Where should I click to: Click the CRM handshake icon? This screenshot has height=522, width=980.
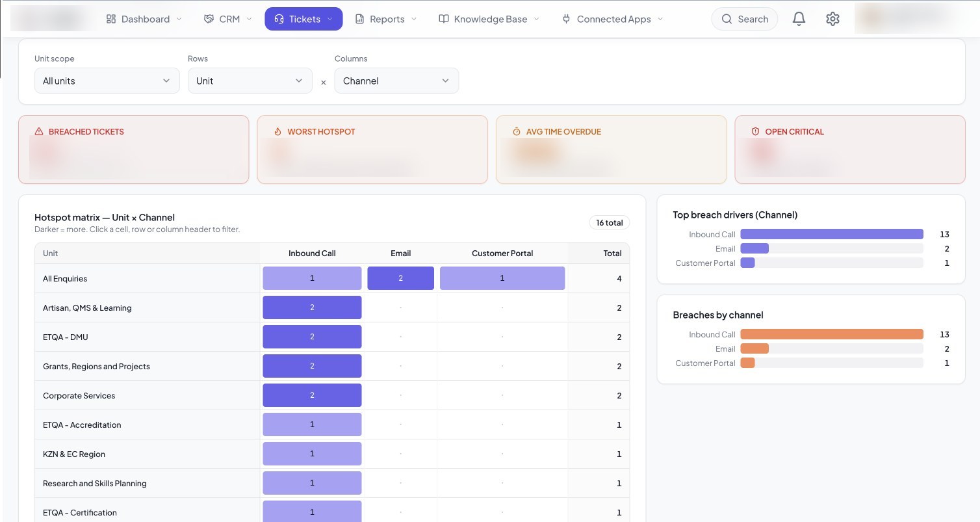click(x=209, y=19)
